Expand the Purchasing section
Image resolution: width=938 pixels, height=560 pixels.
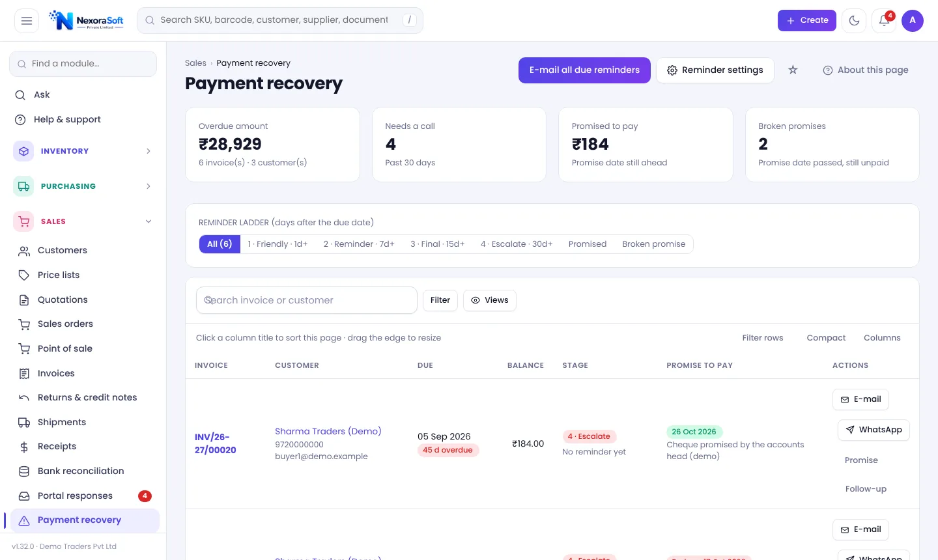[83, 186]
